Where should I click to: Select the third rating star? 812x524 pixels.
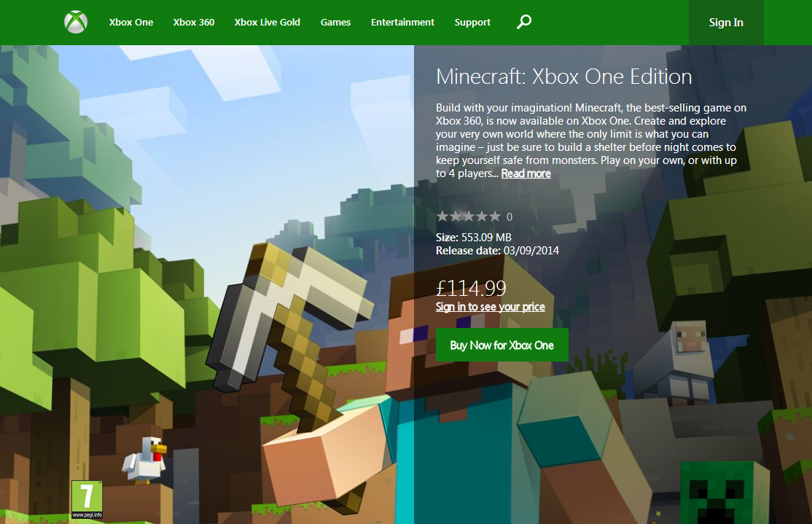pos(467,216)
